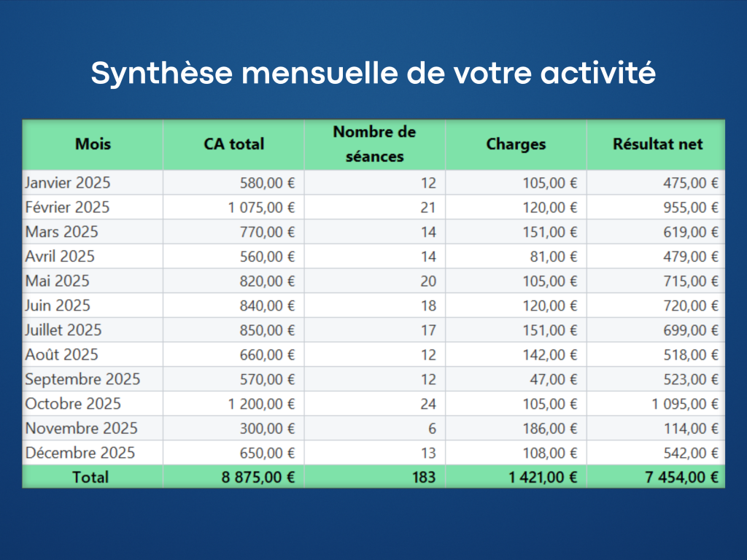Click the "Septembre 2025" row label

coord(82,379)
